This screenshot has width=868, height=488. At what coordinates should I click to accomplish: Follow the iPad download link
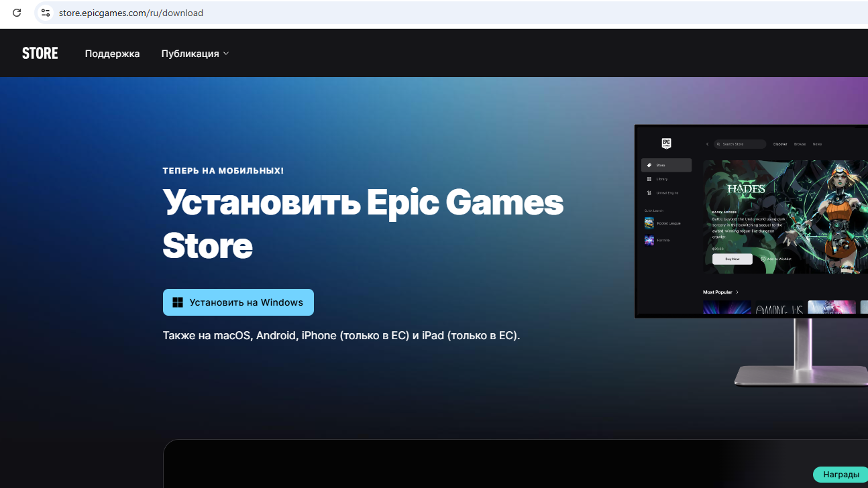point(433,335)
